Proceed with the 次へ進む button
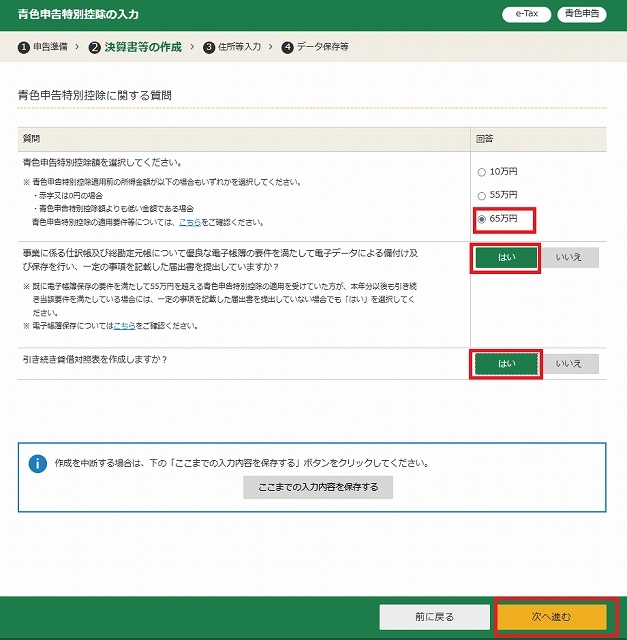Screen dimensions: 627x640 pos(551,617)
